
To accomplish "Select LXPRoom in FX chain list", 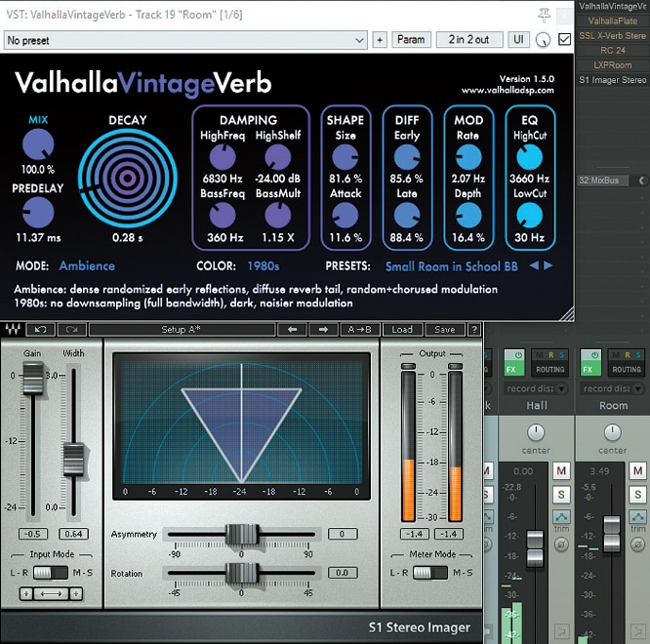I will [612, 65].
